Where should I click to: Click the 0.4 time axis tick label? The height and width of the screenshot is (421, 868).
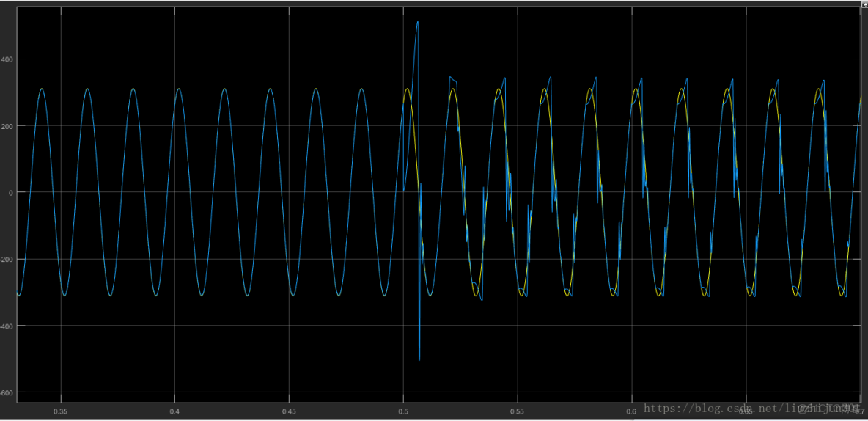175,411
